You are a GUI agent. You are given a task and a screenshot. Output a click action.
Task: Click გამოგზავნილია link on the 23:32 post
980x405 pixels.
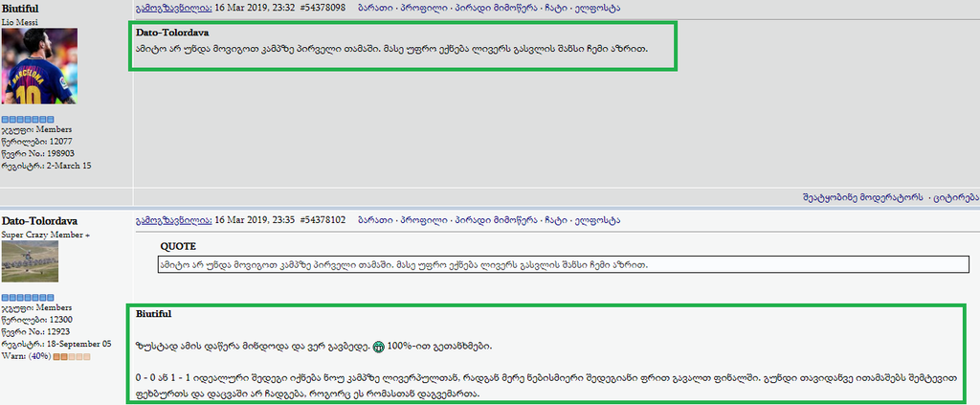pos(174,8)
